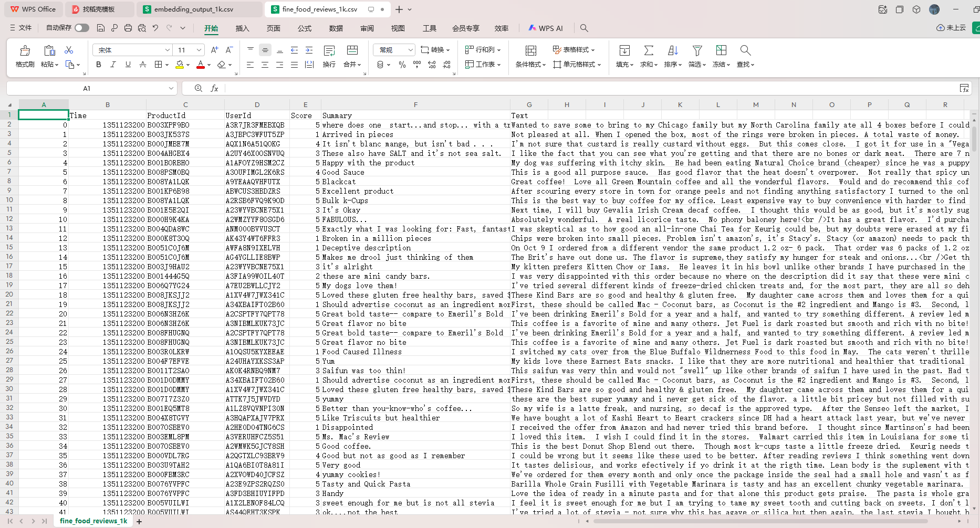Image resolution: width=980 pixels, height=528 pixels.
Task: Toggle center horizontal alignment
Action: click(265, 65)
